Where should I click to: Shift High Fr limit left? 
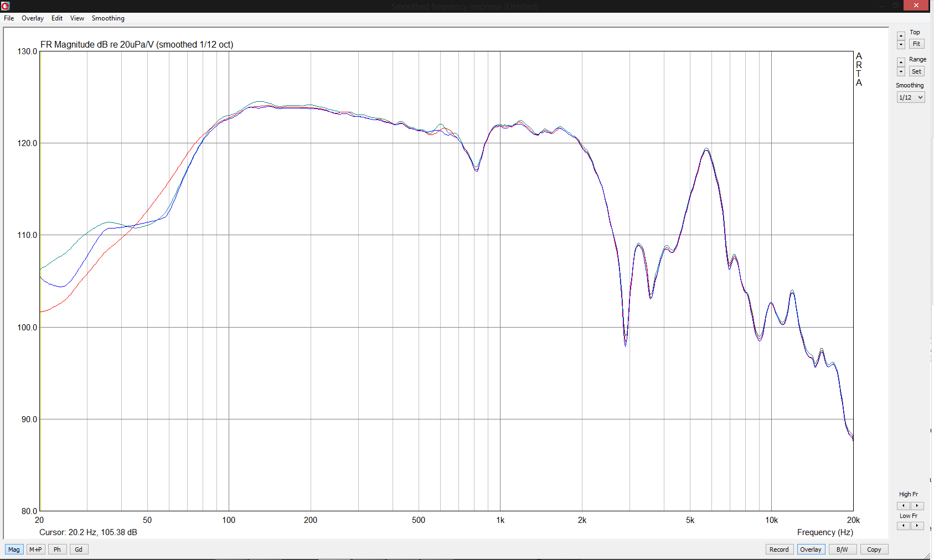click(904, 506)
